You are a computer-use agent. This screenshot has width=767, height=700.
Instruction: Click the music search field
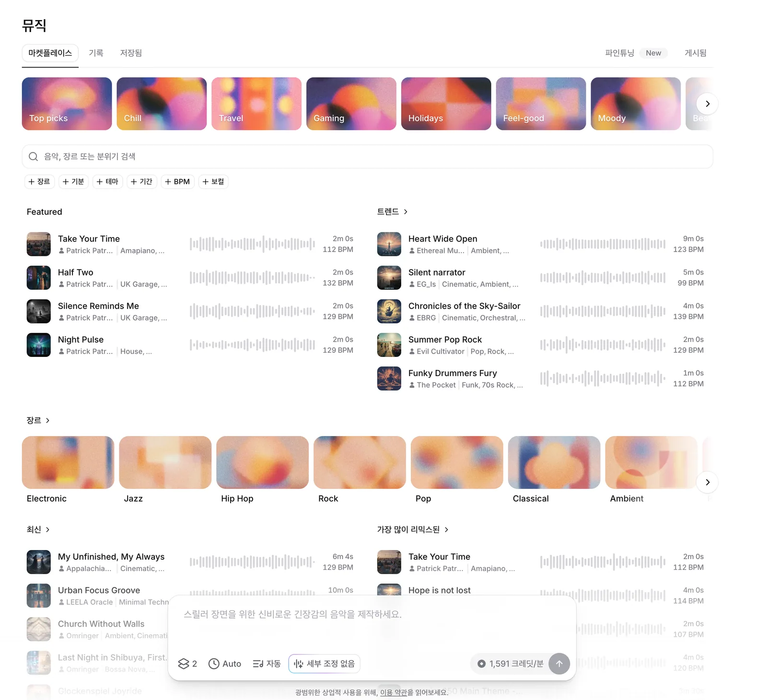pyautogui.click(x=368, y=157)
